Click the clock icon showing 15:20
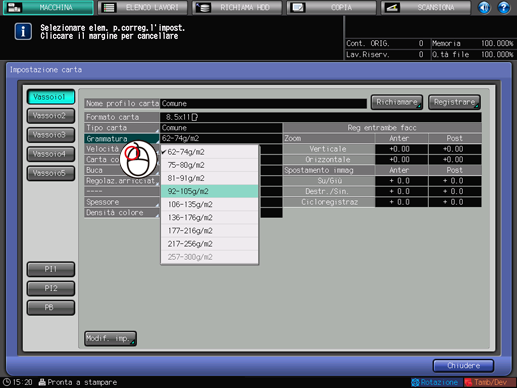 pos(7,382)
